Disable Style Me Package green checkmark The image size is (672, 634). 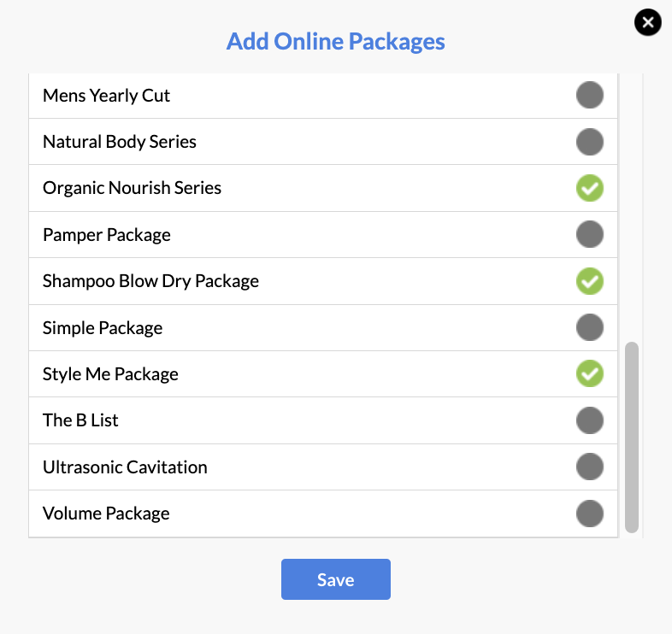coord(590,373)
